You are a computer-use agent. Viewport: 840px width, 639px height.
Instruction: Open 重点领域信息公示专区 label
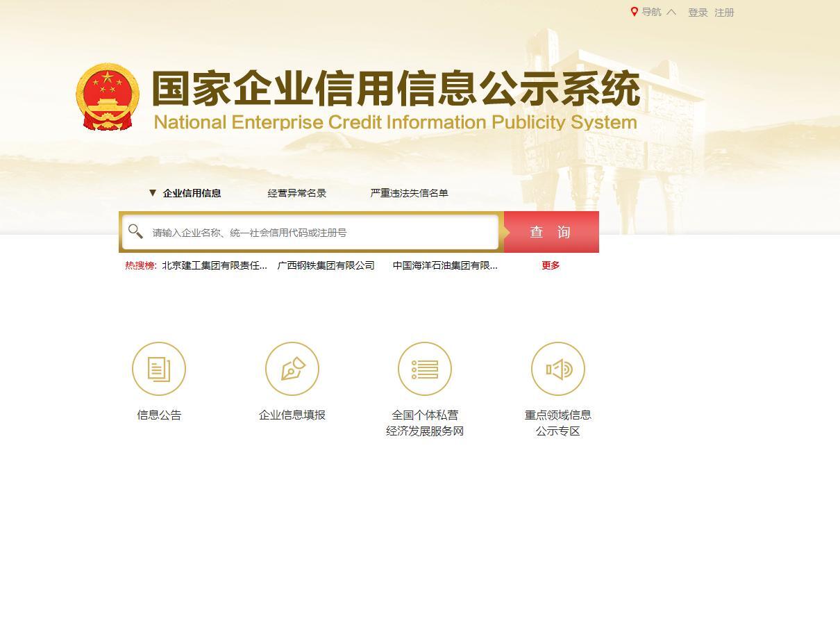[558, 423]
